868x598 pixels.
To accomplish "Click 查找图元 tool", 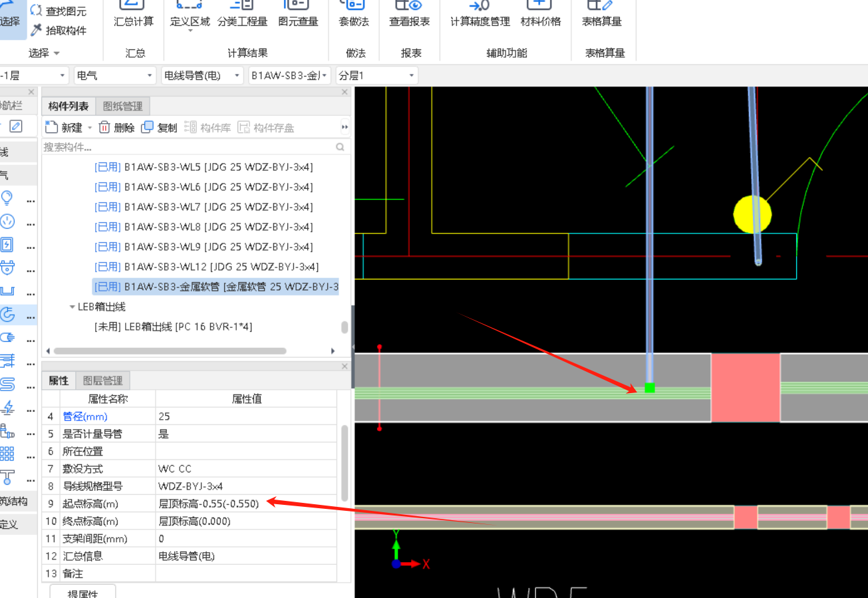I will pos(59,11).
